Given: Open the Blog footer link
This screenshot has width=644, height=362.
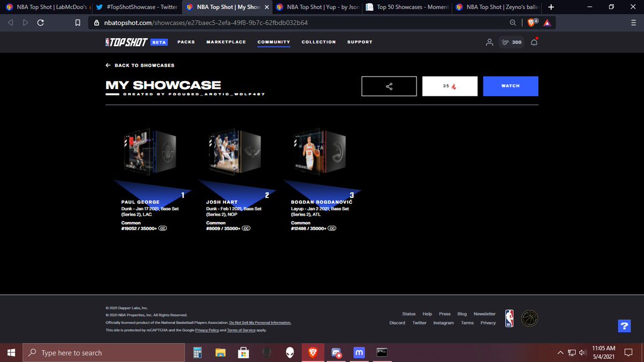Looking at the screenshot, I should click(x=462, y=314).
